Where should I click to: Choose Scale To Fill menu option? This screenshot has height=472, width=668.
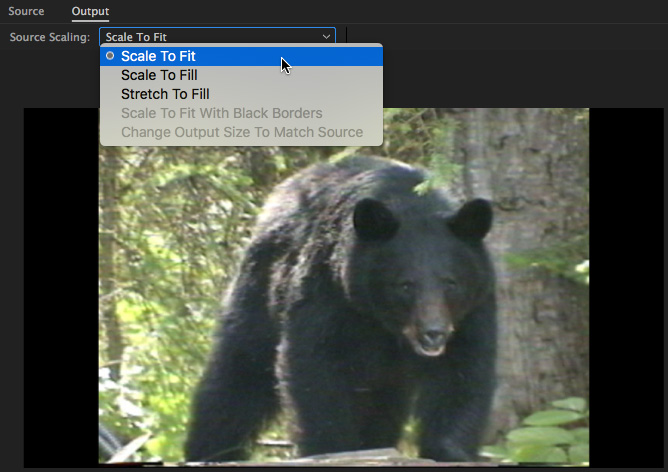pyautogui.click(x=241, y=75)
